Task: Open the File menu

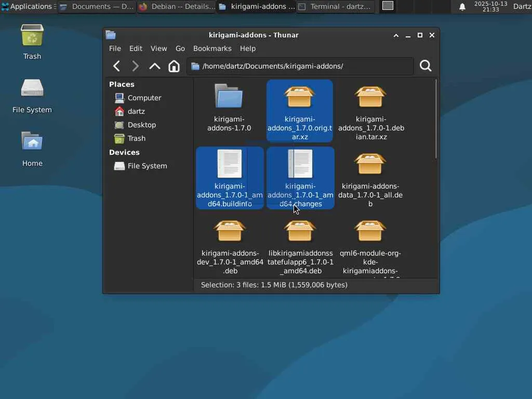Action: click(115, 48)
